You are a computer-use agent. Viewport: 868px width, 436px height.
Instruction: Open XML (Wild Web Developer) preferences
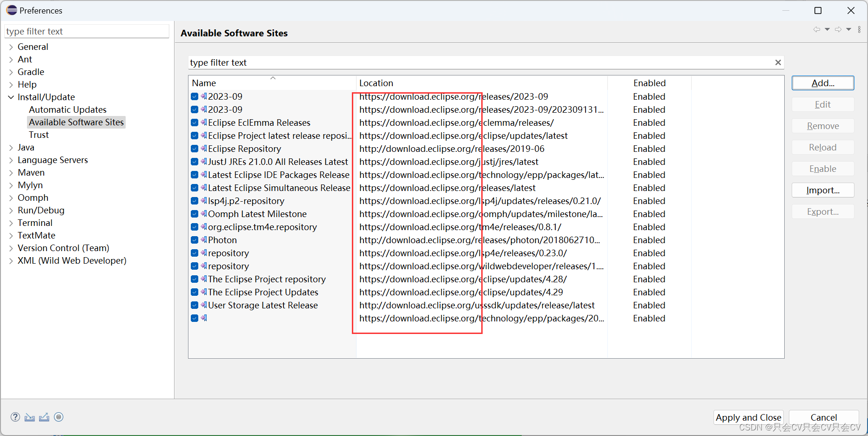(72, 260)
